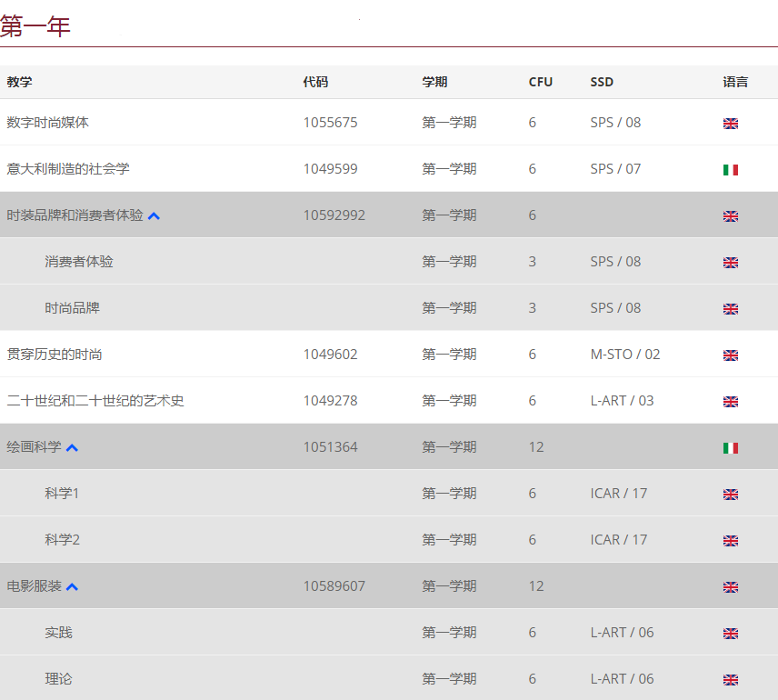This screenshot has height=700, width=778.
Task: Click the Italian flag for 绘画科学
Action: (x=731, y=448)
